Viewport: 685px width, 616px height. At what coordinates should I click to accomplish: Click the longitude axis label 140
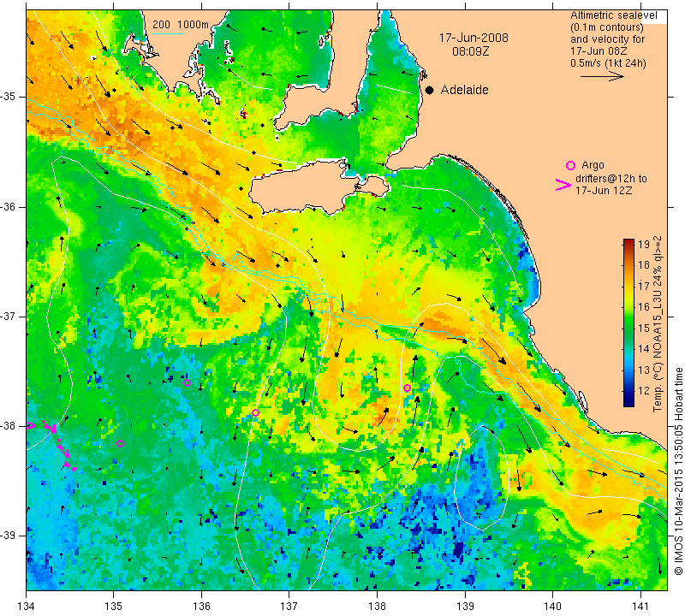(552, 606)
